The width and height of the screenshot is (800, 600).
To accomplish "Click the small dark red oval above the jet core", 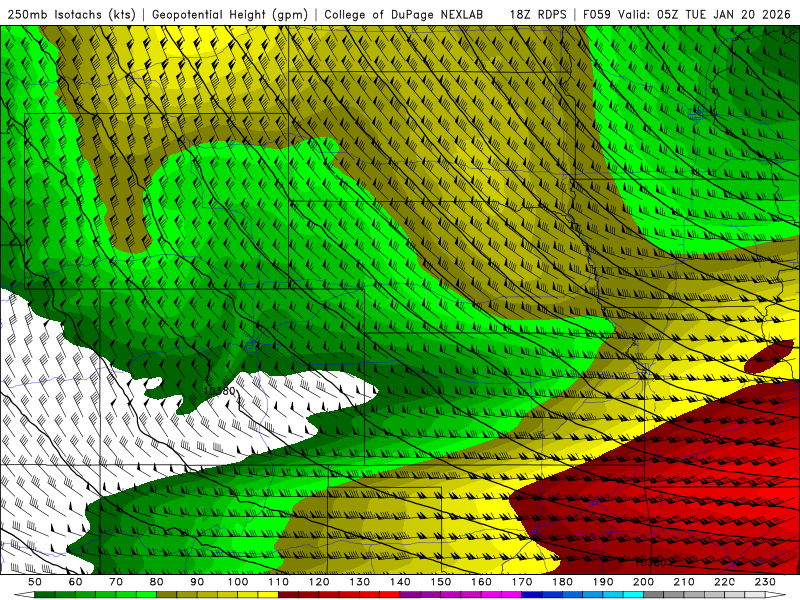I will click(768, 357).
